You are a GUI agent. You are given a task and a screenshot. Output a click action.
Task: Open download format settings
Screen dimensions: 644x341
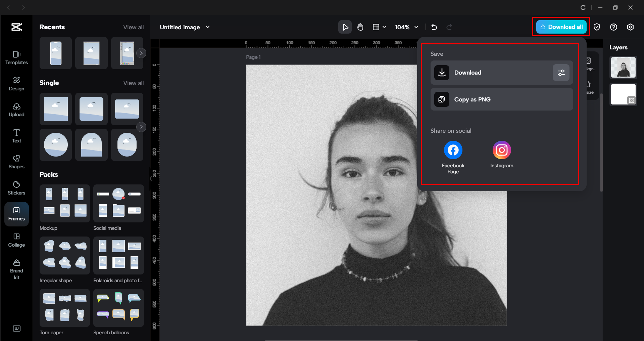pyautogui.click(x=561, y=72)
